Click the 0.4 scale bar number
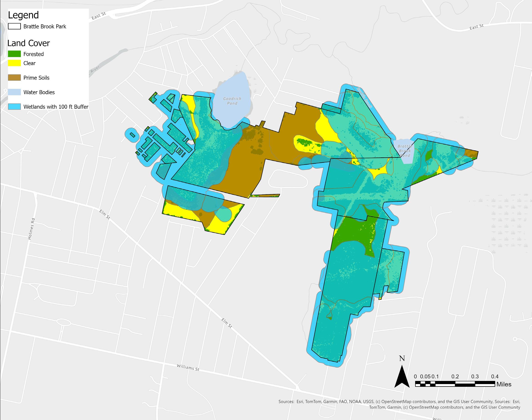The width and height of the screenshot is (532, 420). [495, 377]
